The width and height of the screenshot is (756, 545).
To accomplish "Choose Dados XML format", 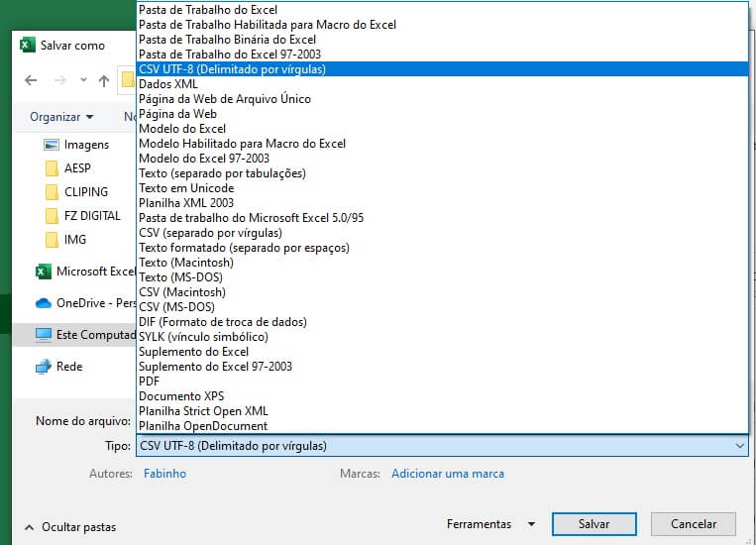I will pos(442,84).
